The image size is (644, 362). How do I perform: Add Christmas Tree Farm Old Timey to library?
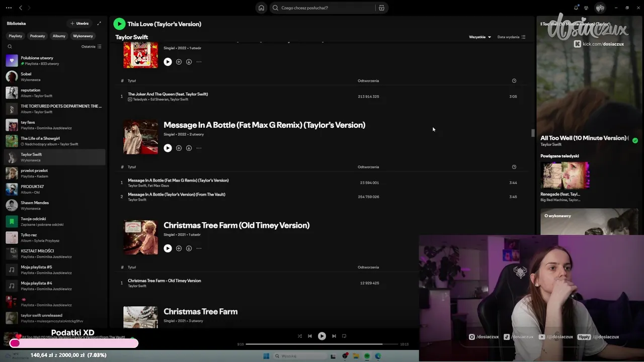[179, 248]
